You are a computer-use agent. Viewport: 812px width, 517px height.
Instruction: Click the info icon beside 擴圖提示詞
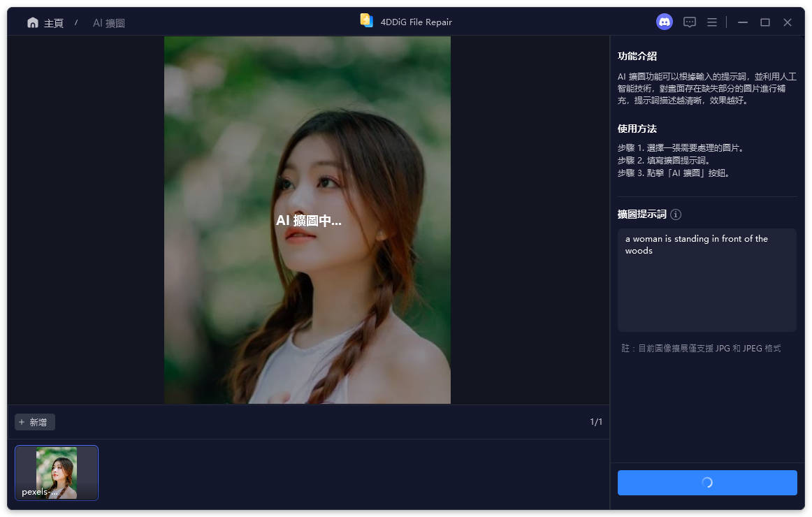coord(675,214)
